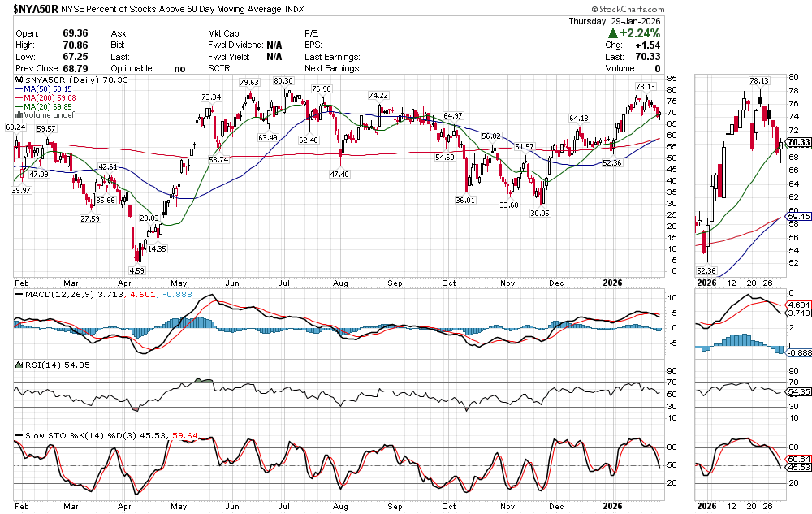
Task: Click the green up-arrow change indicator
Action: 612,34
